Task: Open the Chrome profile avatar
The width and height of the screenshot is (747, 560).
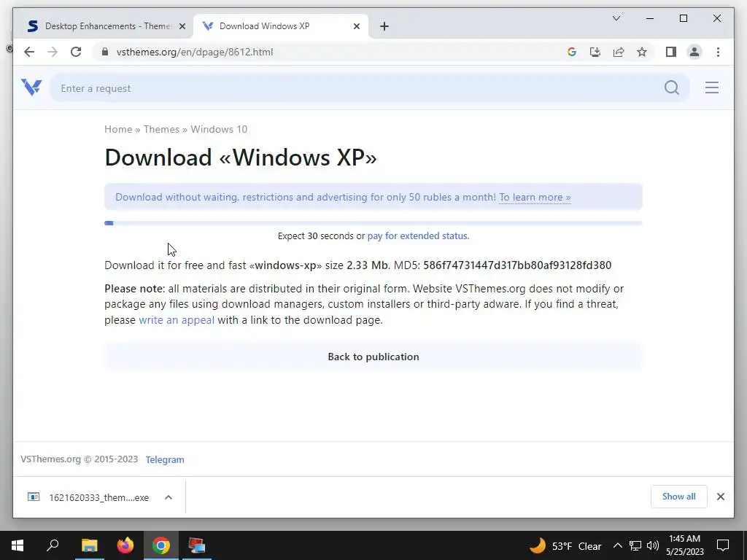Action: pyautogui.click(x=694, y=52)
